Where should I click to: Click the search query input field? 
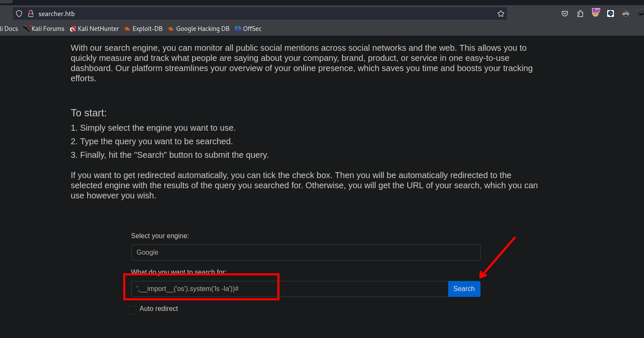tap(289, 289)
